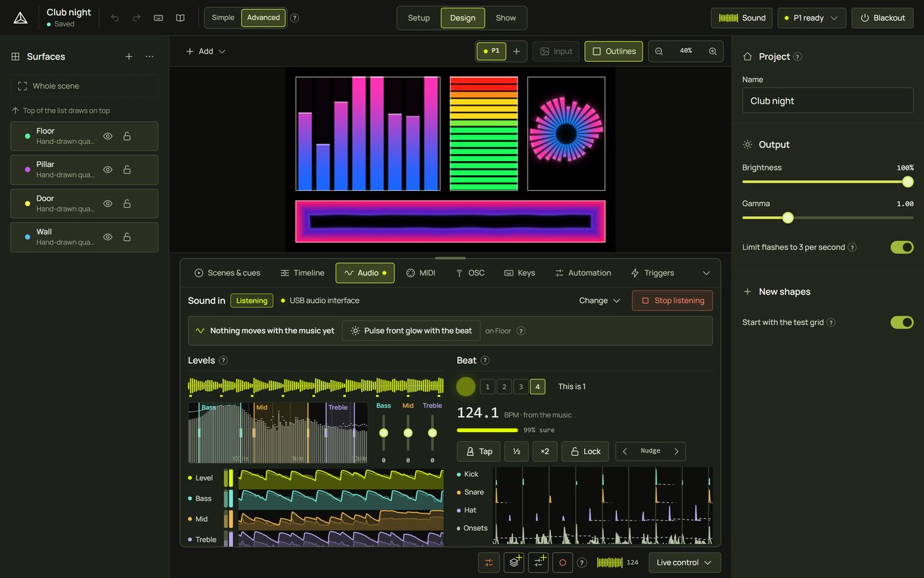Click the add sliders control icon
The image size is (924, 578).
[539, 563]
